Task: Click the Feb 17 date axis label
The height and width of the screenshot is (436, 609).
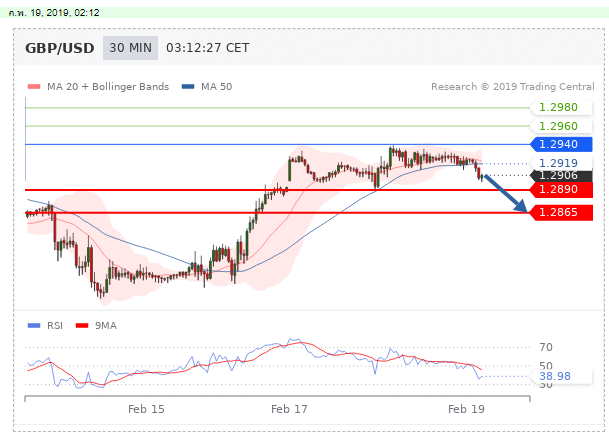Action: coord(289,409)
